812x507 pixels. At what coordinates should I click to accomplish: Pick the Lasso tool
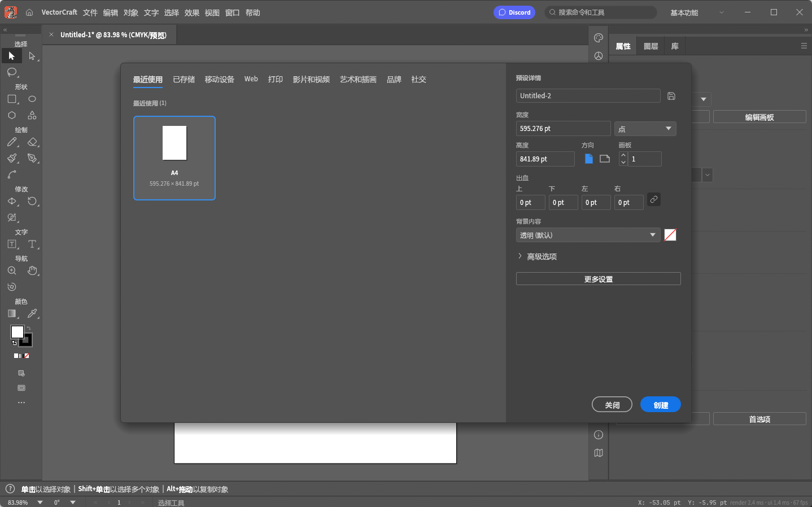(x=12, y=72)
